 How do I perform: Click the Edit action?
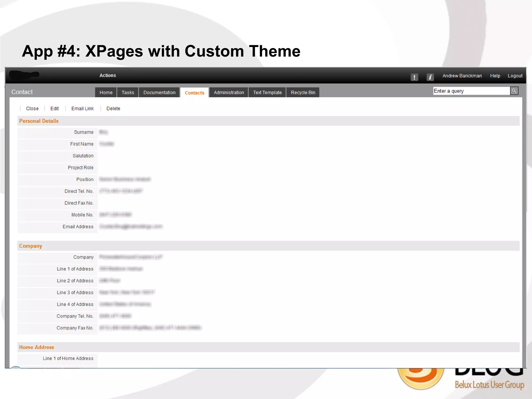(55, 109)
